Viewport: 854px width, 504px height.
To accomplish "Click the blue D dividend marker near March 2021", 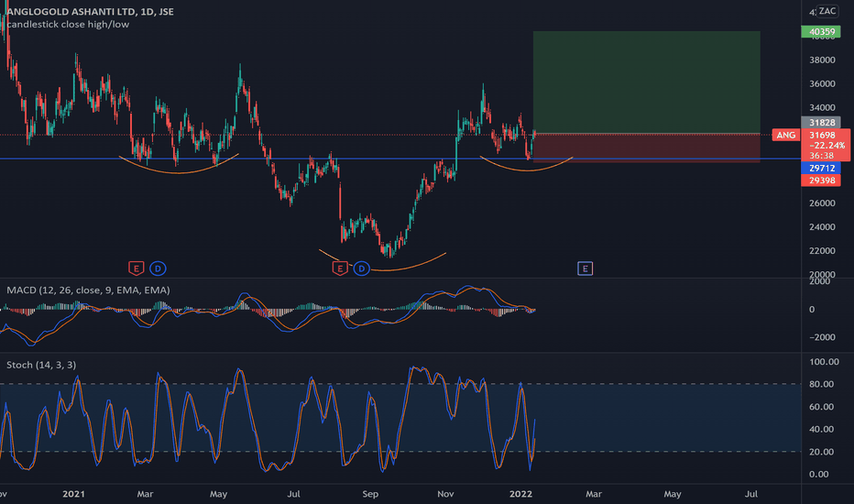I will coord(158,268).
